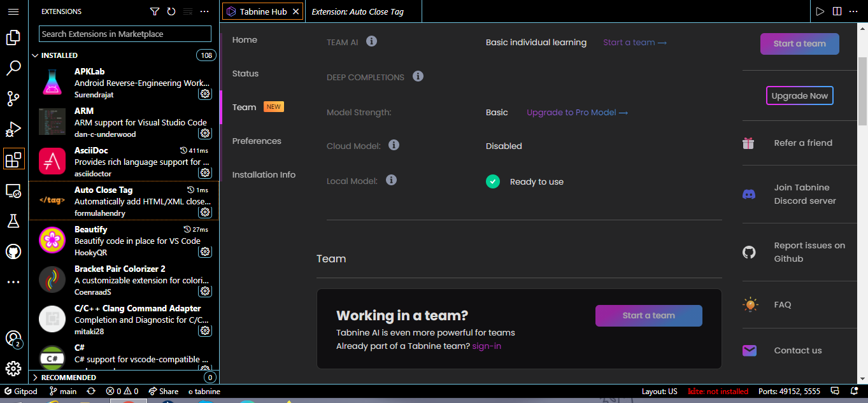Screen dimensions: 868x403
Task: Open the Manage gear in activity bar
Action: tap(13, 369)
